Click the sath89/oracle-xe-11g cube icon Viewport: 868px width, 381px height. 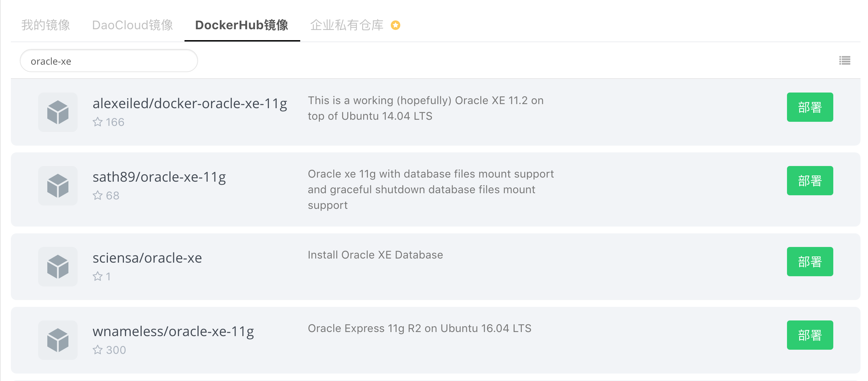pyautogui.click(x=58, y=186)
